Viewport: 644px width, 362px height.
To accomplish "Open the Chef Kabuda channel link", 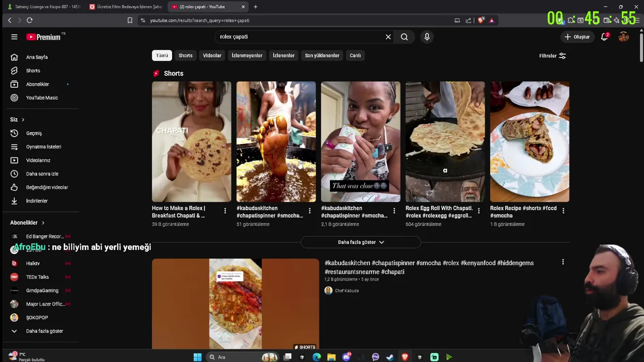I will pyautogui.click(x=347, y=291).
